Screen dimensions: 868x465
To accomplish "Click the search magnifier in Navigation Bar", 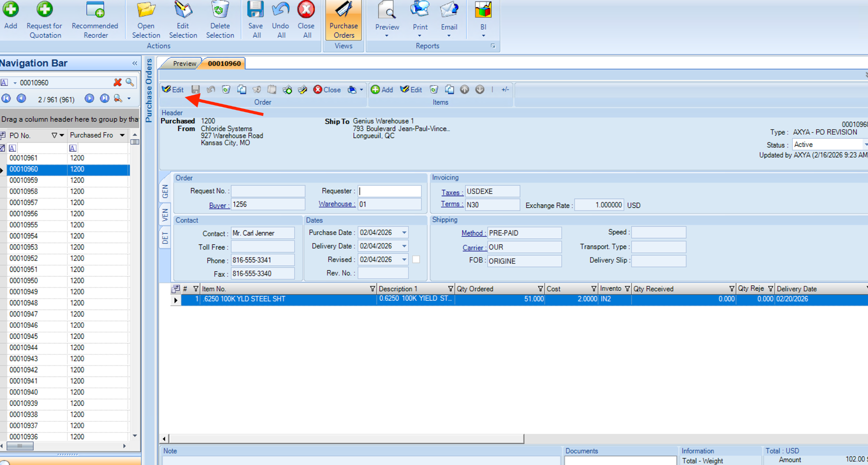I will point(130,82).
